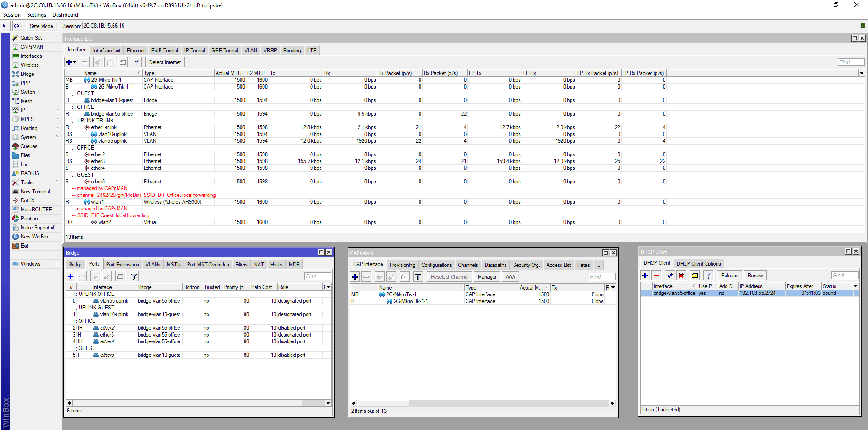Click the CAPsMAN horizontal scrollbar

click(483, 403)
